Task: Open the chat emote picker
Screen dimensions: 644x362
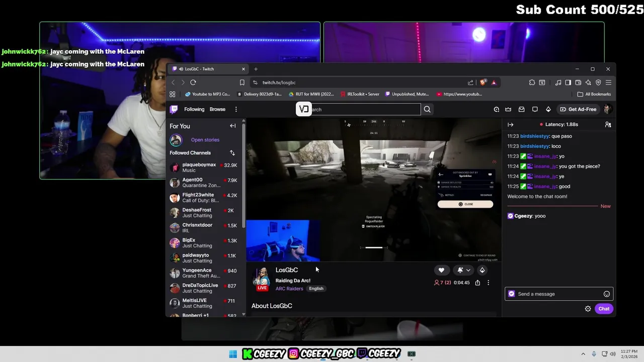Action: coord(607,294)
